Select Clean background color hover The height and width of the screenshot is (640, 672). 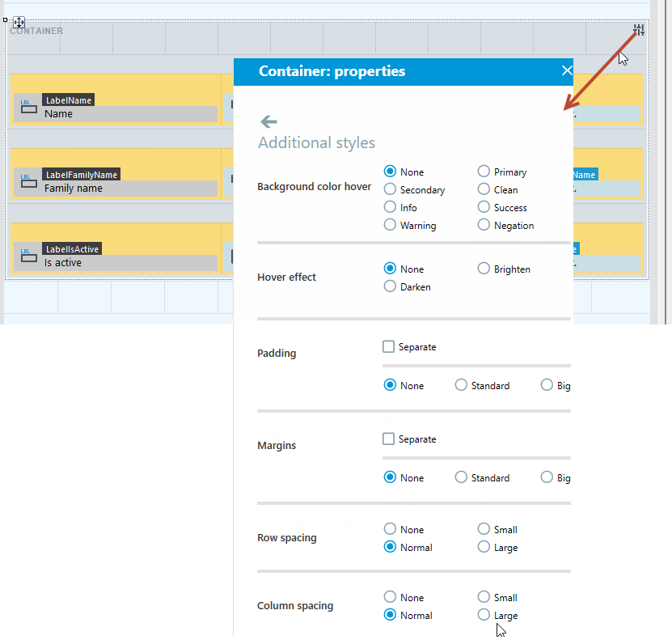point(484,189)
